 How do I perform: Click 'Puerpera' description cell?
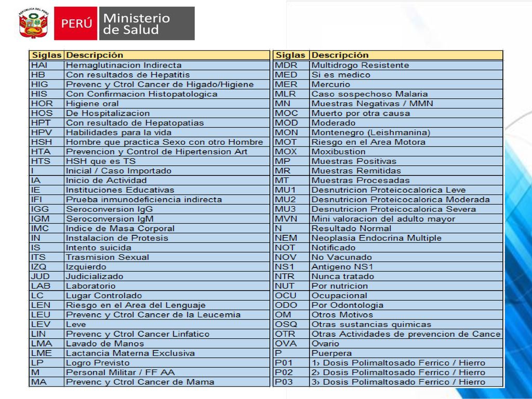click(406, 353)
